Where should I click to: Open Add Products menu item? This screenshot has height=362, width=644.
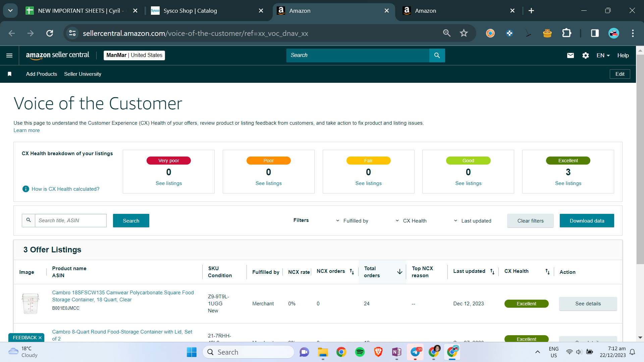click(42, 74)
